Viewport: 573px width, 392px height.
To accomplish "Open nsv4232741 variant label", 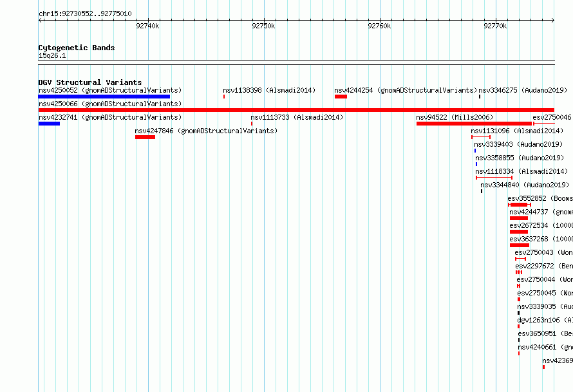I will (110, 117).
